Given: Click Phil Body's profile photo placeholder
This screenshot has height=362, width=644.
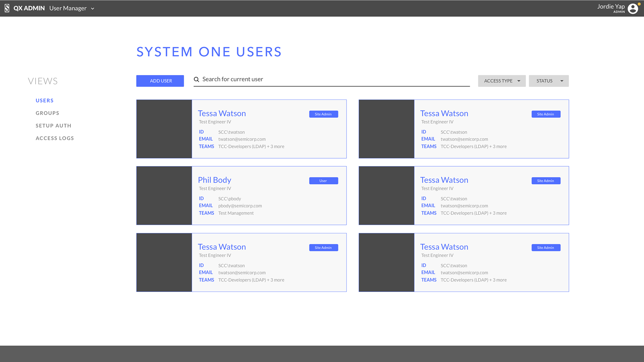Looking at the screenshot, I should point(164,195).
